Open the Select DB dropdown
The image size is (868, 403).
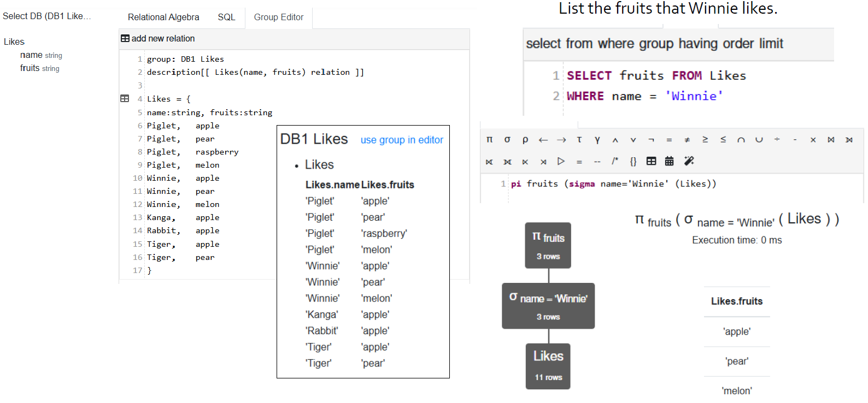pos(47,16)
